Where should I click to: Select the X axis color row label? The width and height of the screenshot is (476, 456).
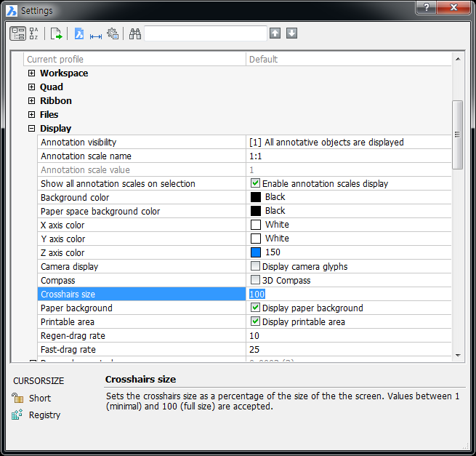click(62, 225)
